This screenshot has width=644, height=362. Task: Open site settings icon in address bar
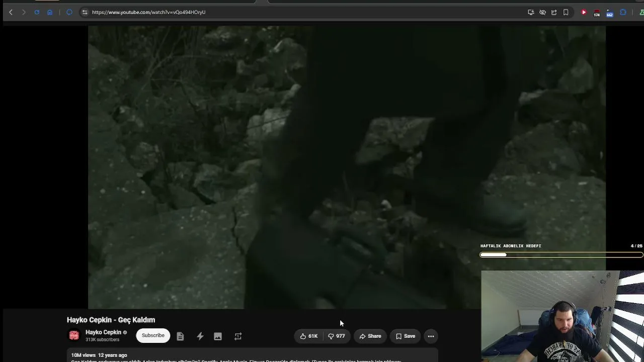point(85,12)
